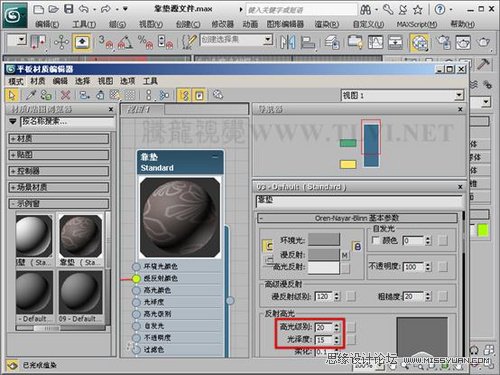Toggle the Angle Snap button
The width and height of the screenshot is (500, 375).
tap(125, 42)
